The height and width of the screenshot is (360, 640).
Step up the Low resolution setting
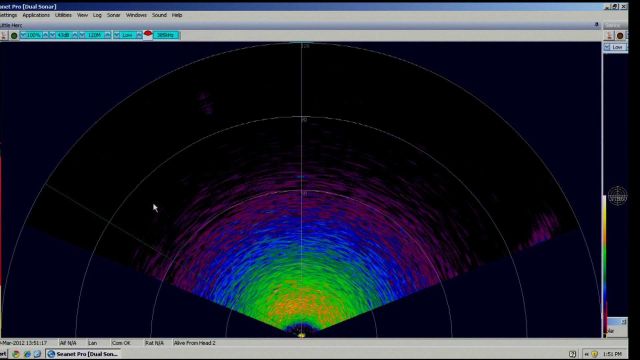(x=139, y=36)
